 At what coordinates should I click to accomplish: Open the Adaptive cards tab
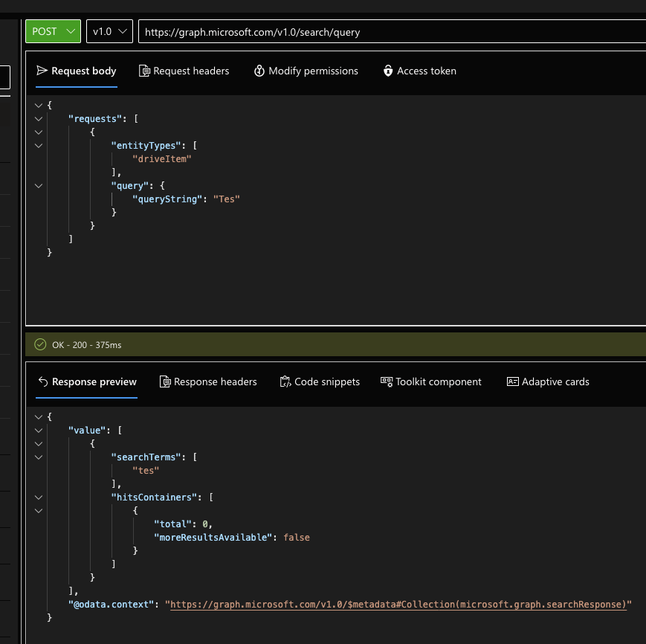[x=548, y=382]
